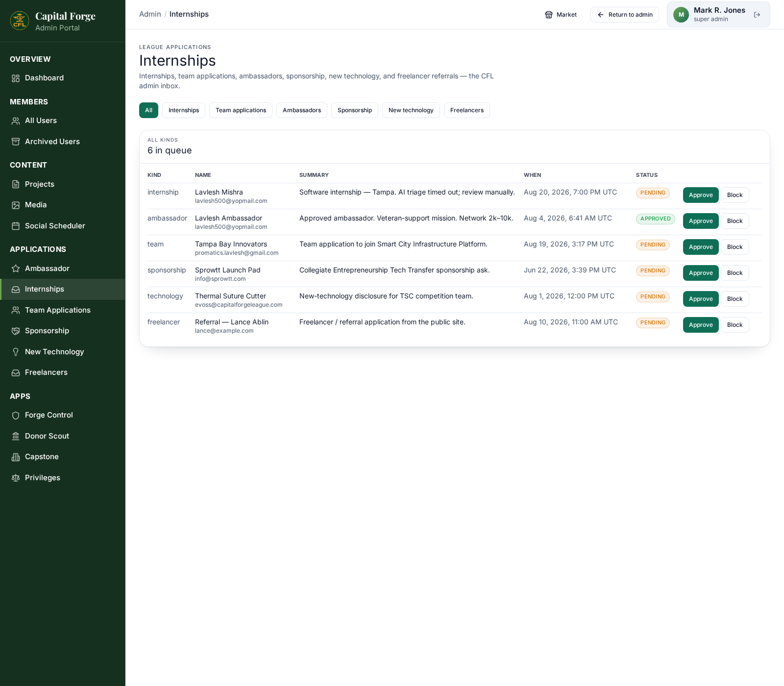The height and width of the screenshot is (686, 784).
Task: Click the lance@example.com email
Action: [x=224, y=331]
